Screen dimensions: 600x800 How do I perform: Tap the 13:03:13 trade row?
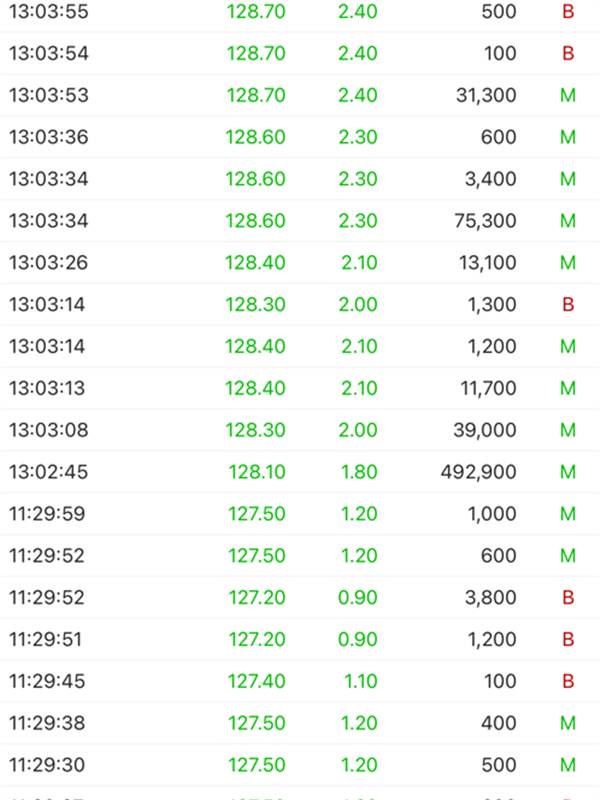tap(300, 388)
